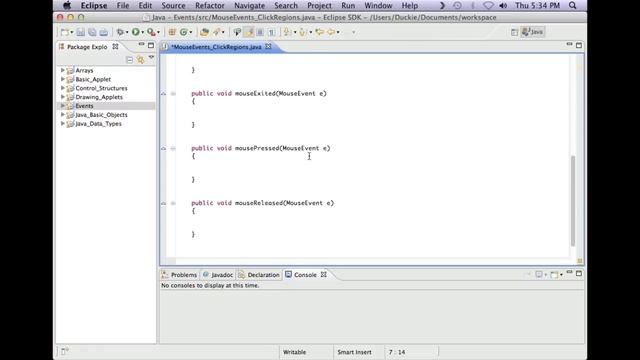Switch to the Javadoc tab

click(218, 275)
